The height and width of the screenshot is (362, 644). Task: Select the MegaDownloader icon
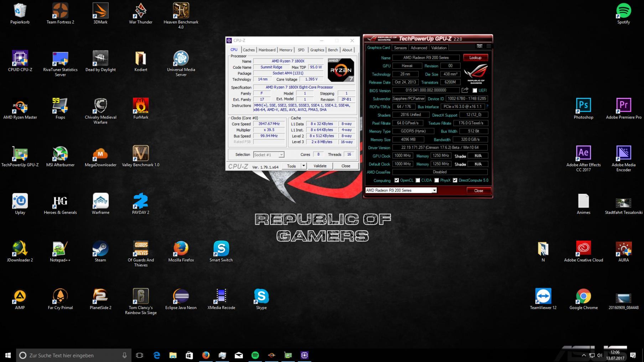coord(100,157)
